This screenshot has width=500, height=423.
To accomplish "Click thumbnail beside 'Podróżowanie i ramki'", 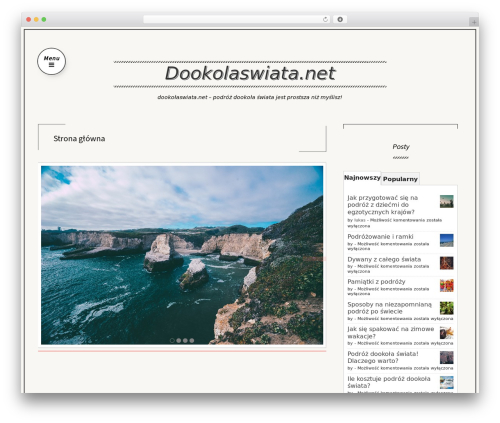I will point(446,240).
